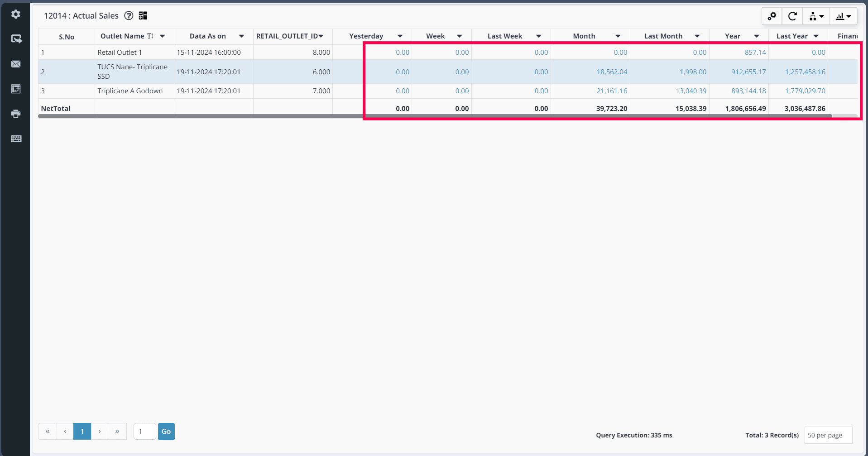The width and height of the screenshot is (868, 456).
Task: Click the outlet ID 6.000 cell
Action: click(x=293, y=72)
